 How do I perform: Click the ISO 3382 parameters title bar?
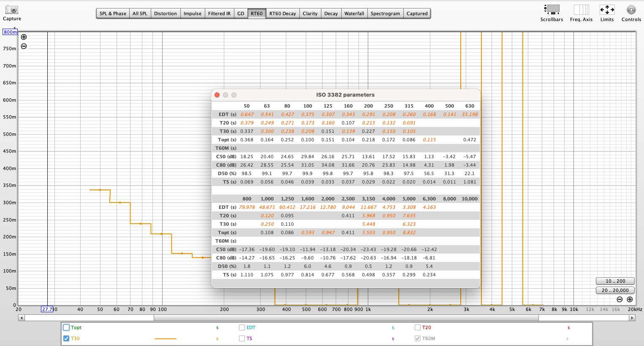coord(345,95)
